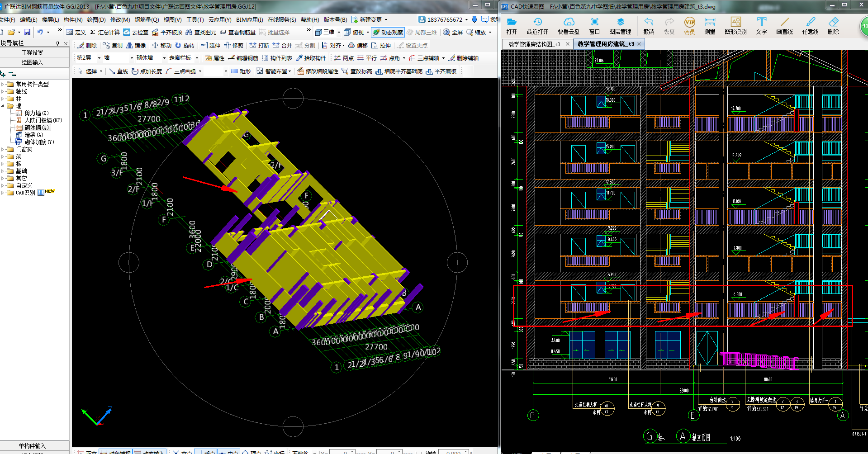Click the Undo arrow icon
The image size is (868, 454).
[x=40, y=32]
